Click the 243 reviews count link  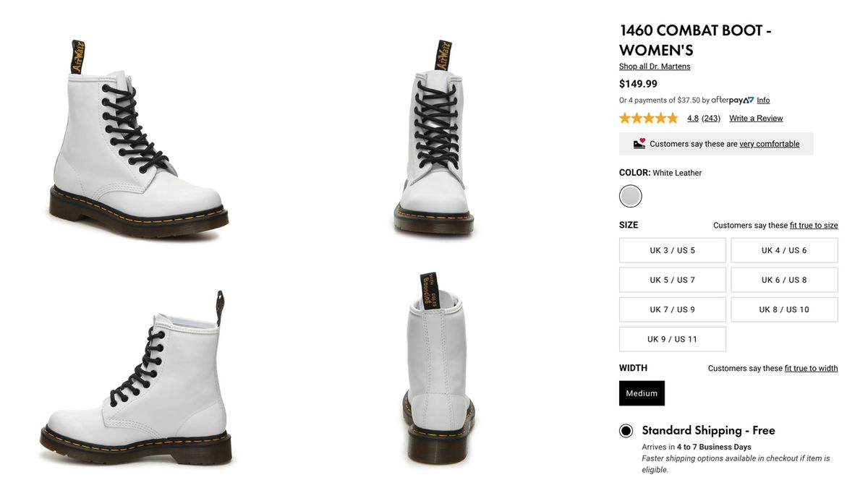(710, 118)
